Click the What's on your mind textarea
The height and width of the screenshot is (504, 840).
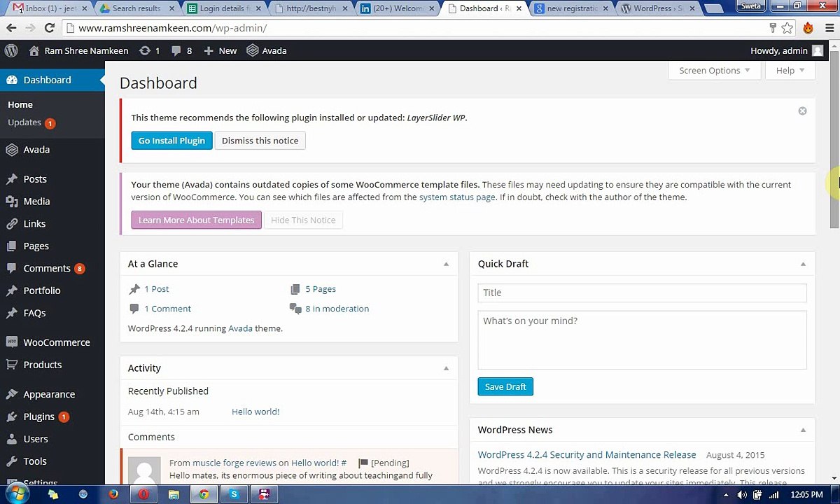[x=642, y=340]
